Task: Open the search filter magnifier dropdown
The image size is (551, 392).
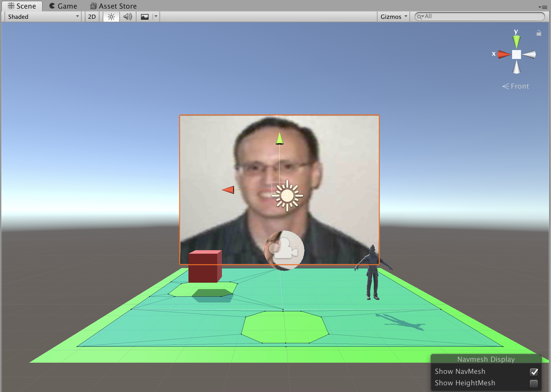Action: [x=420, y=17]
